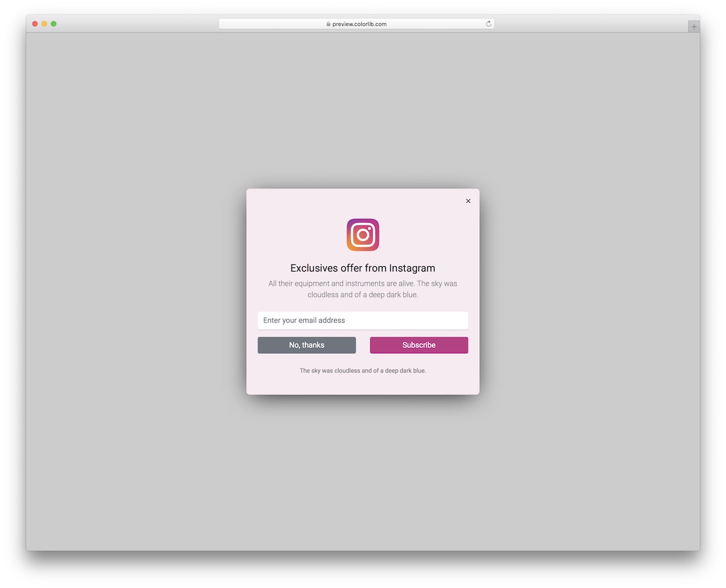
Task: Click heading Exclusives offer from Instagram
Action: 363,268
